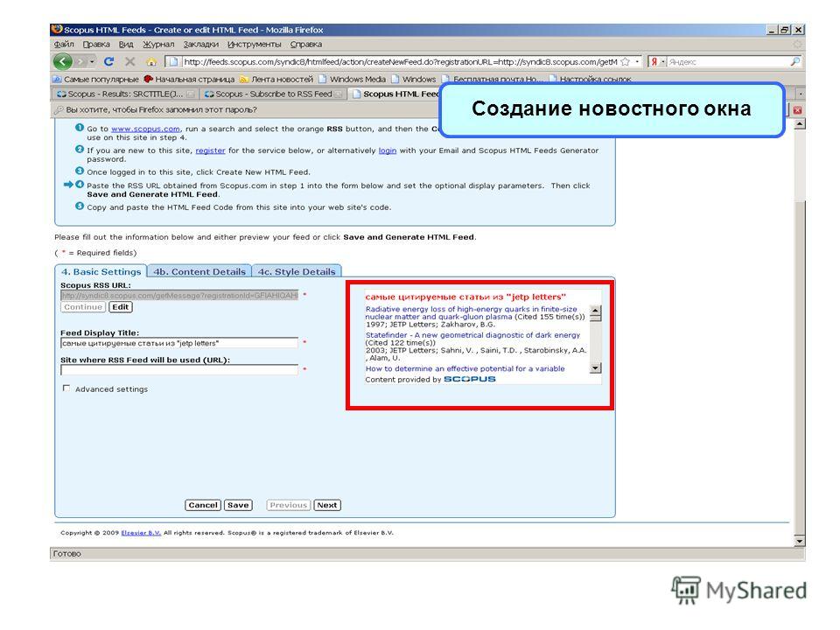Click the SCOPUS logo in the feed preview
This screenshot has height=630, width=840.
[470, 379]
